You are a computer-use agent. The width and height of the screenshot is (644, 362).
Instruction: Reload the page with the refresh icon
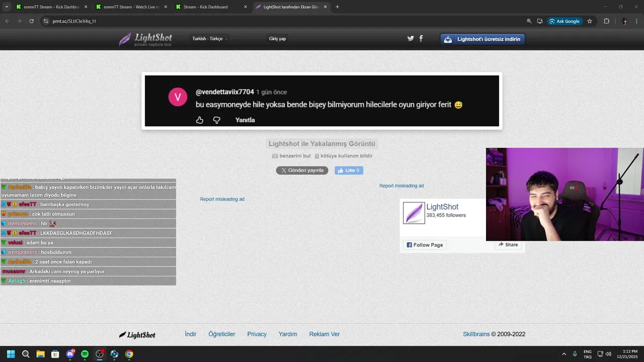click(31, 21)
